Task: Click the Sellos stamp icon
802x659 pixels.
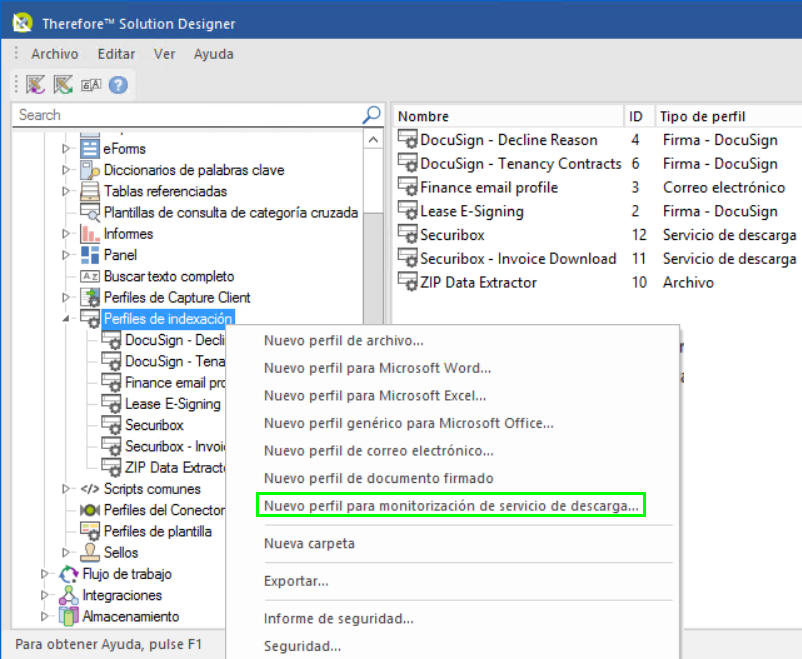Action: (x=90, y=553)
